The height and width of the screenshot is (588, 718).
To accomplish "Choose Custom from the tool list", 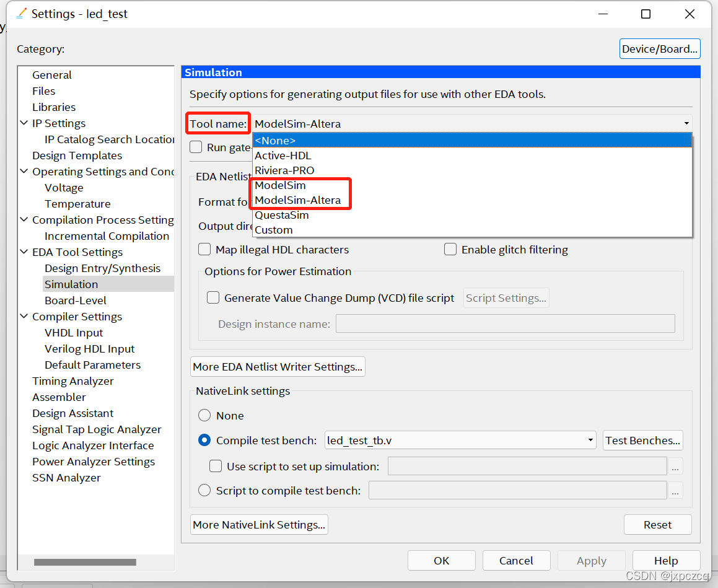I will pos(472,230).
